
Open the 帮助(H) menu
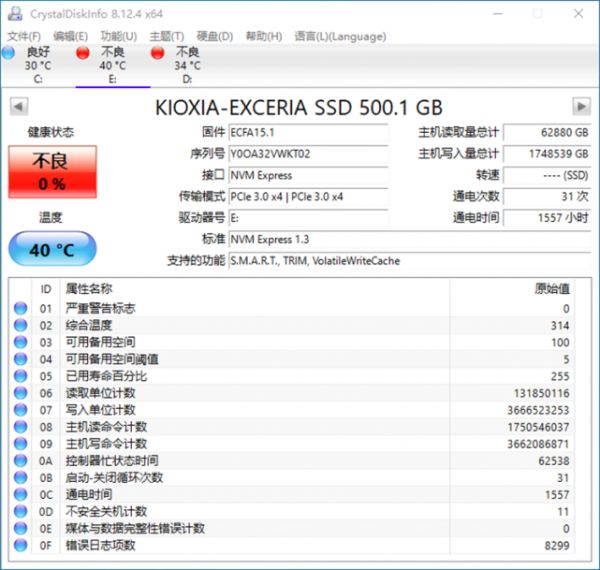pyautogui.click(x=264, y=36)
